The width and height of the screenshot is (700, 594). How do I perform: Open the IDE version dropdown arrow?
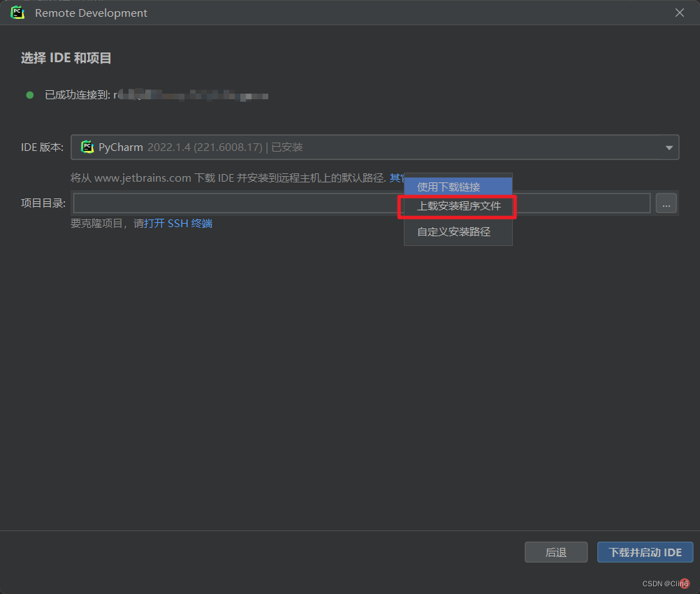pos(669,148)
